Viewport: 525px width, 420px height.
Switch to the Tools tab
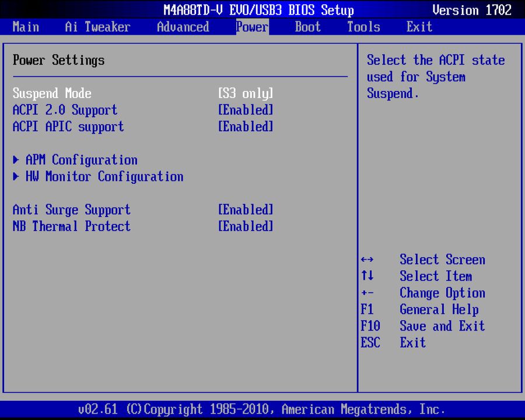point(363,27)
